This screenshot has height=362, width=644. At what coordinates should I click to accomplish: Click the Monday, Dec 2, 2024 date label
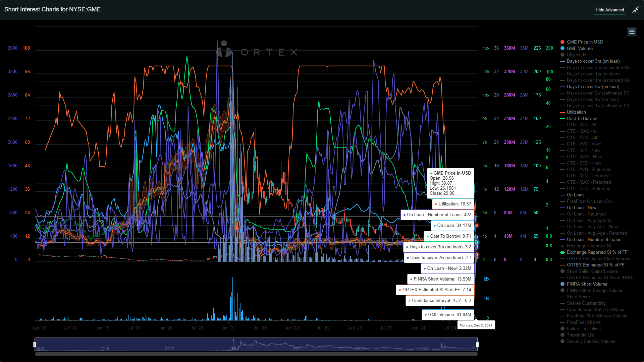pyautogui.click(x=476, y=325)
